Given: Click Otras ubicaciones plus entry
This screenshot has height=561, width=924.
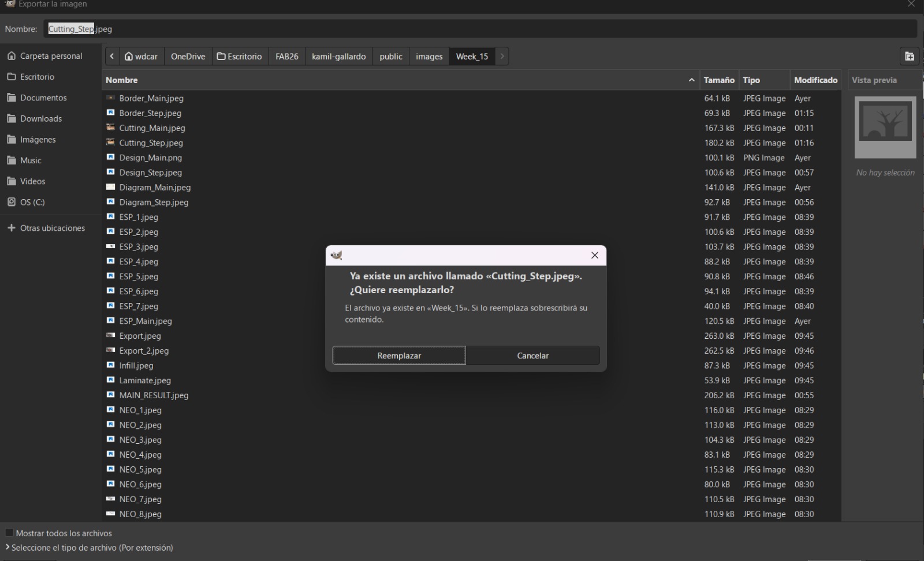Looking at the screenshot, I should click(51, 228).
